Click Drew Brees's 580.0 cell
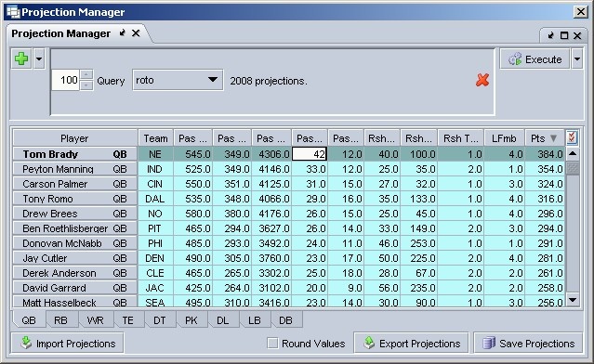 pos(193,214)
